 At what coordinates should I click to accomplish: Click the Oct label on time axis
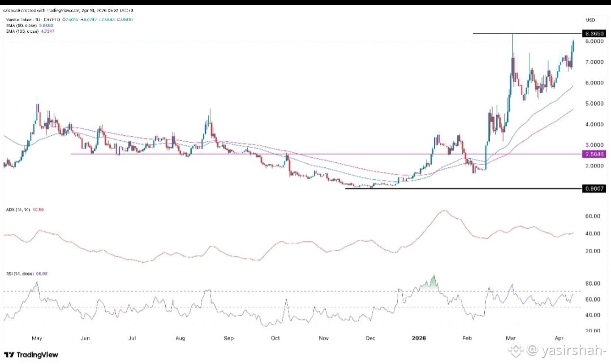point(275,339)
